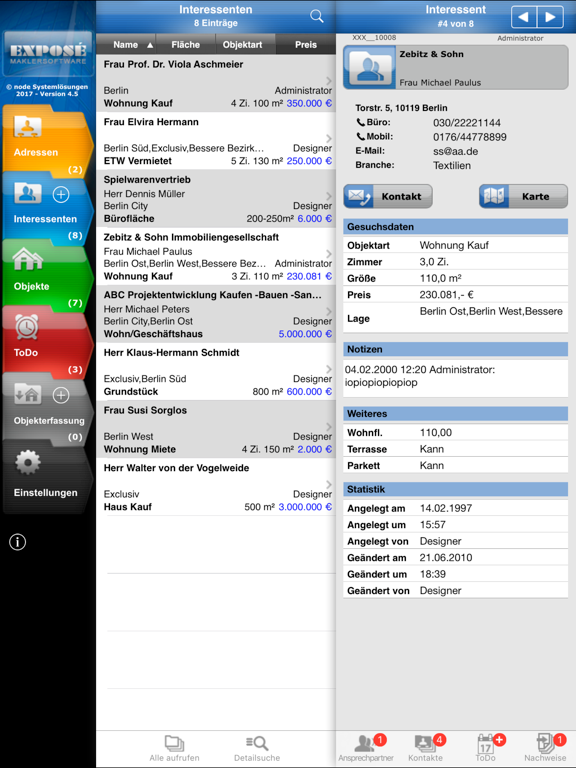Sort list by Objektart column
The image size is (576, 768).
(242, 45)
